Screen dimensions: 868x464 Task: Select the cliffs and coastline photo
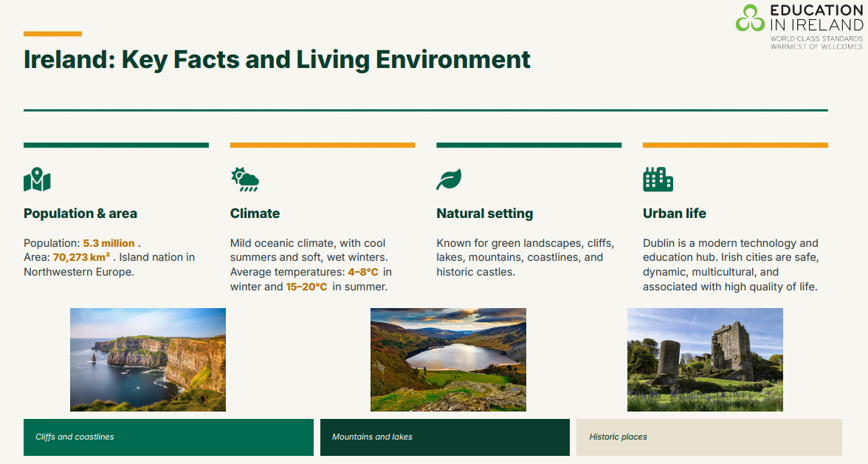point(148,360)
